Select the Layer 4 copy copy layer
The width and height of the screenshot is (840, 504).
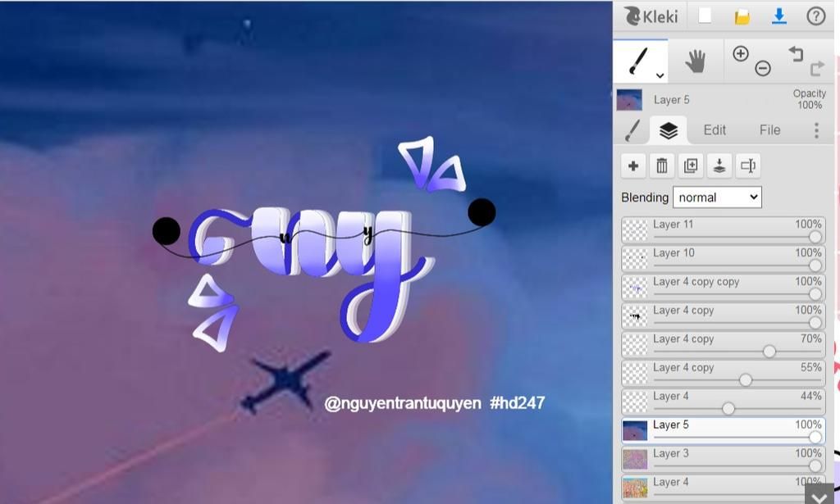[x=724, y=288]
